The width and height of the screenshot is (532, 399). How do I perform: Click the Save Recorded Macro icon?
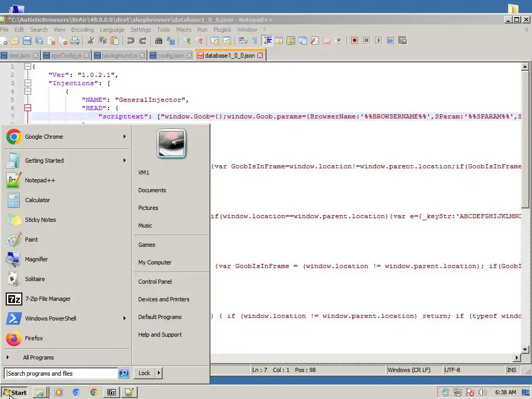(x=403, y=41)
